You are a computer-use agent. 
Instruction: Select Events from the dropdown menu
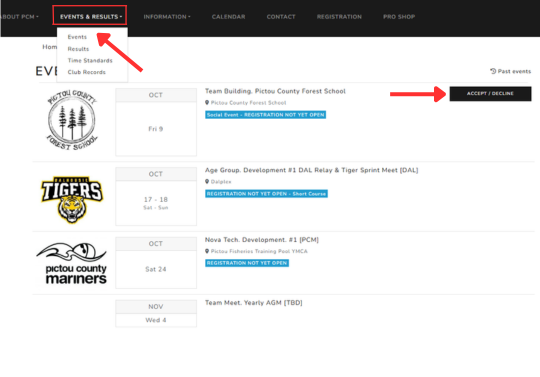pos(77,37)
